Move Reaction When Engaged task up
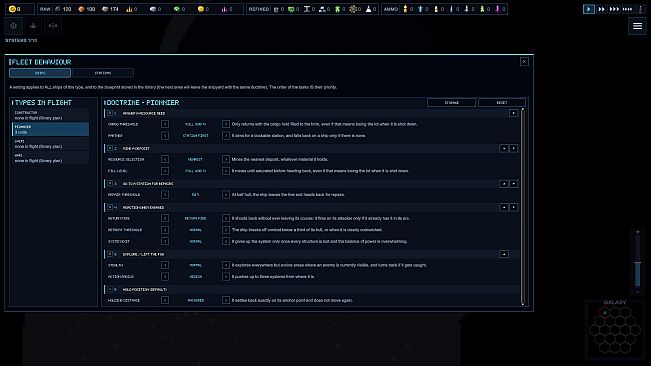 [x=504, y=207]
